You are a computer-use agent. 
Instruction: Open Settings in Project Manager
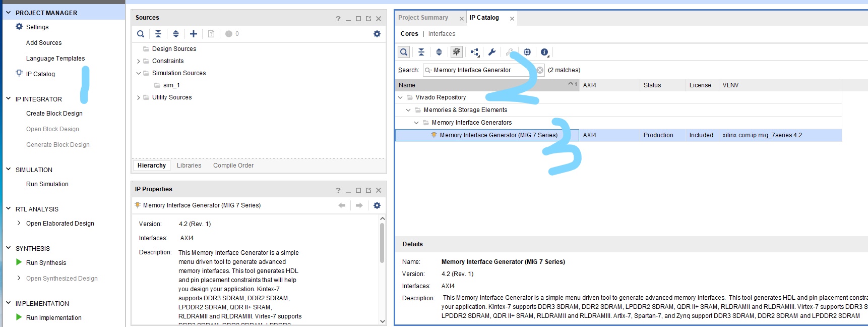[37, 27]
